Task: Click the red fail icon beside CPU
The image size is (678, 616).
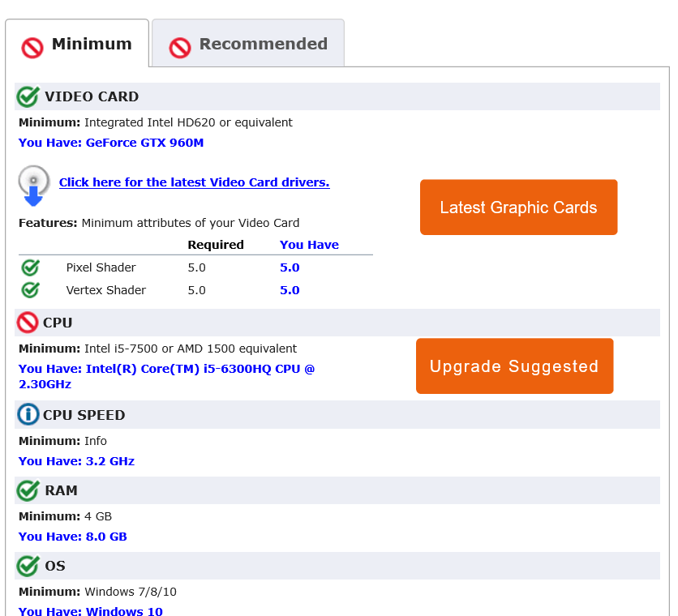Action: pyautogui.click(x=28, y=323)
